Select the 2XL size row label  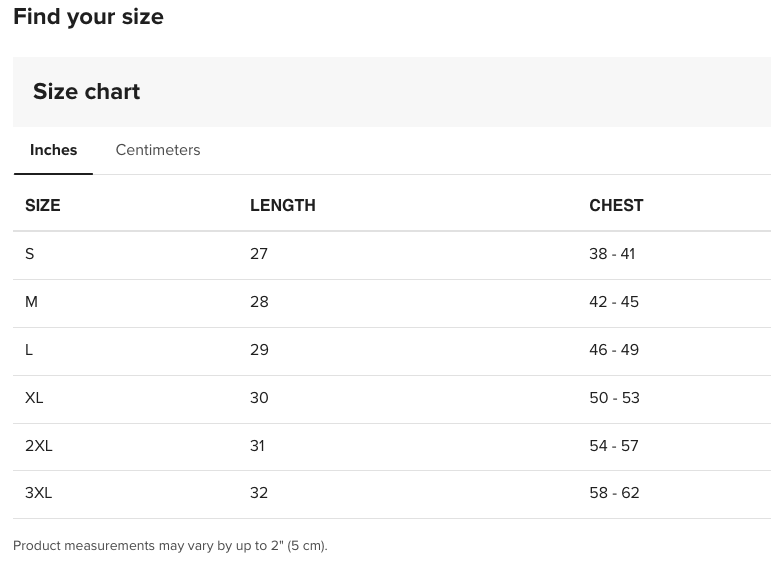[39, 446]
